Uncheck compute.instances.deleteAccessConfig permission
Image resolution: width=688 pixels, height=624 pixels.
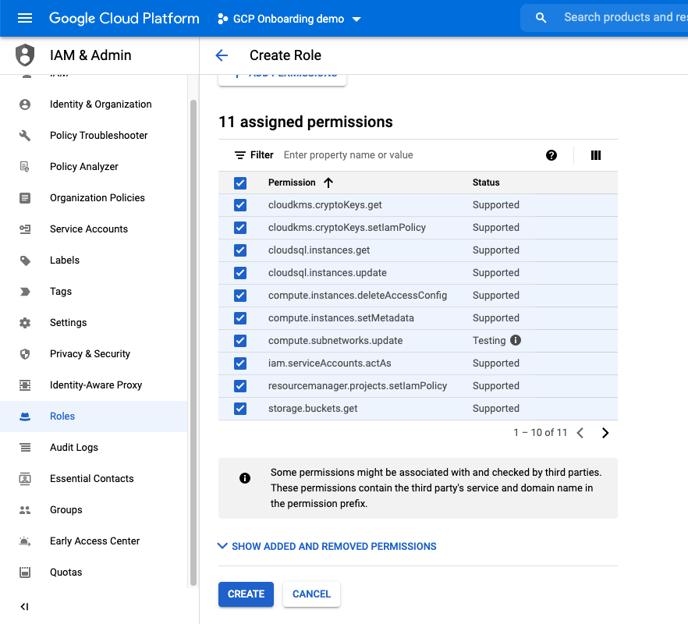[x=240, y=295]
